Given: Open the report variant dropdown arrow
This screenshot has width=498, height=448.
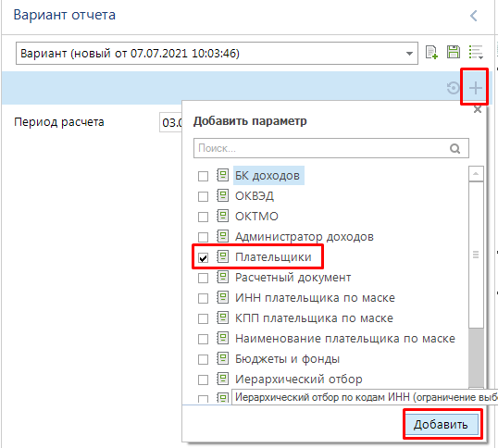Looking at the screenshot, I should (409, 54).
